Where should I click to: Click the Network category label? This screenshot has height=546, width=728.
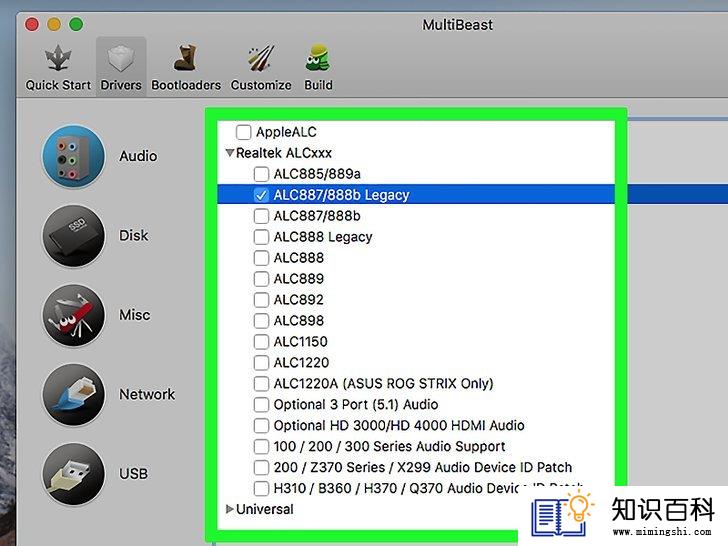point(147,394)
